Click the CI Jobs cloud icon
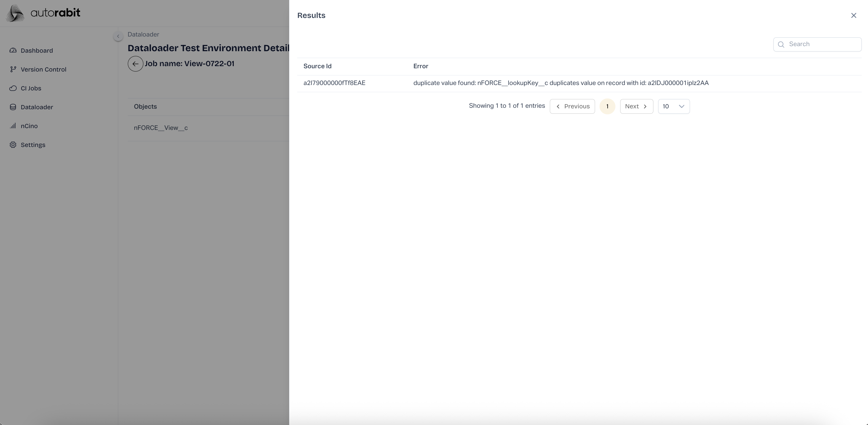This screenshot has width=868, height=425. pyautogui.click(x=13, y=88)
